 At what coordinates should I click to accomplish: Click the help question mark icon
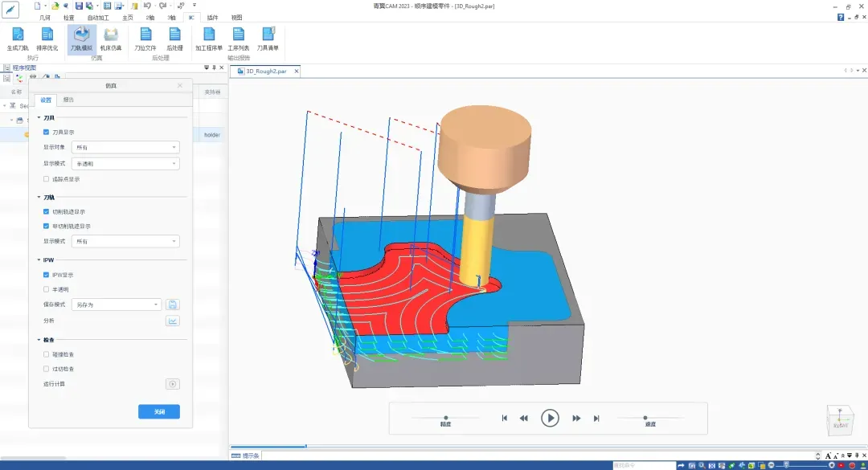point(841,18)
